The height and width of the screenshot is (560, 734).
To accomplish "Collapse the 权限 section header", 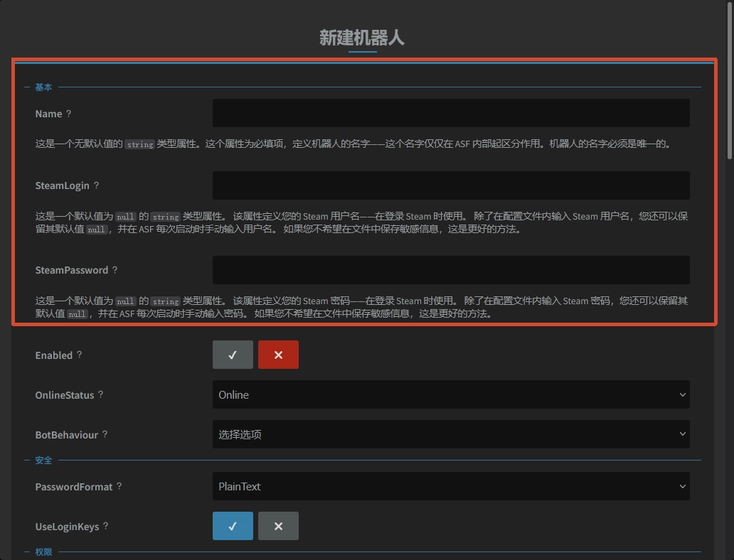I will coord(43,552).
